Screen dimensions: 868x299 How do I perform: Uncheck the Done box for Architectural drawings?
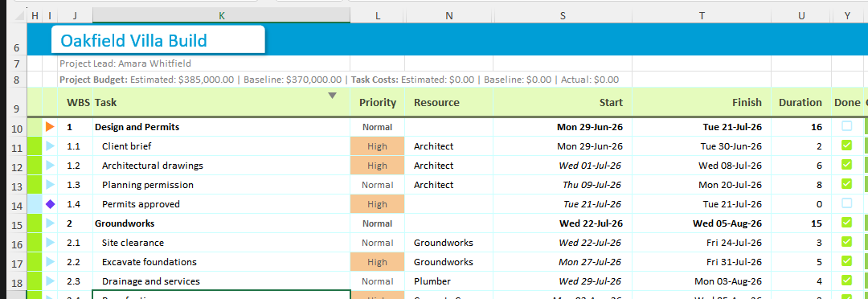846,165
